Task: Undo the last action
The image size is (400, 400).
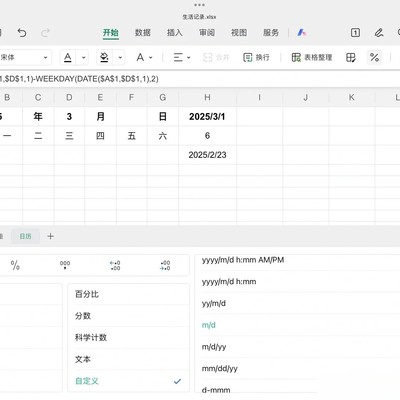Action: 22,33
